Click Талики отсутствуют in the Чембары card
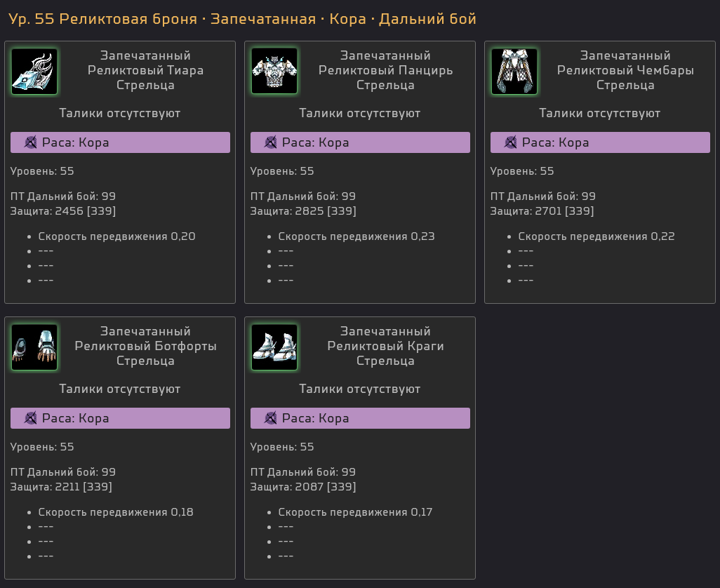The image size is (720, 588). [600, 114]
